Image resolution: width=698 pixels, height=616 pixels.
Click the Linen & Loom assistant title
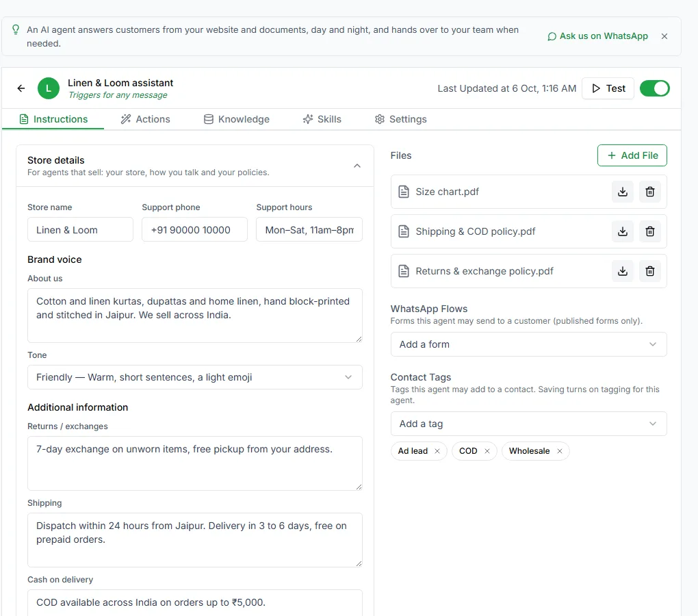point(120,83)
